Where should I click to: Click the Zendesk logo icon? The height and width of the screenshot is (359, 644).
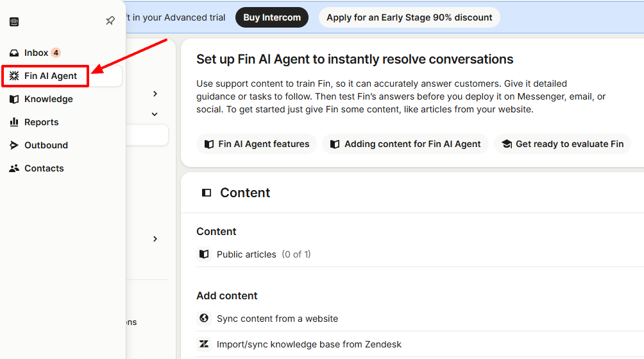(204, 344)
